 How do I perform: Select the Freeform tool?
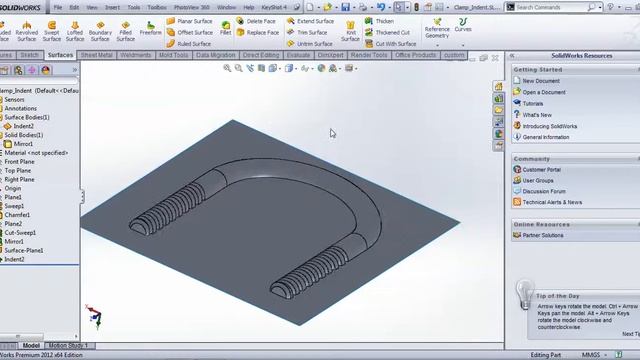tap(151, 28)
